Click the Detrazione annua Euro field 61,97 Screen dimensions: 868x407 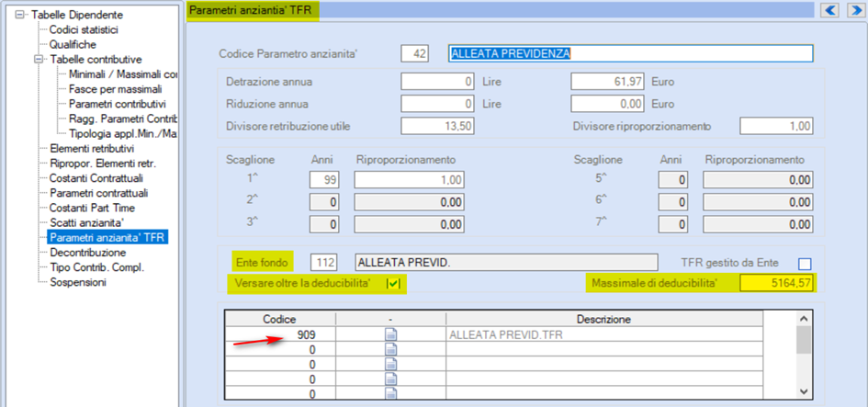coord(608,82)
